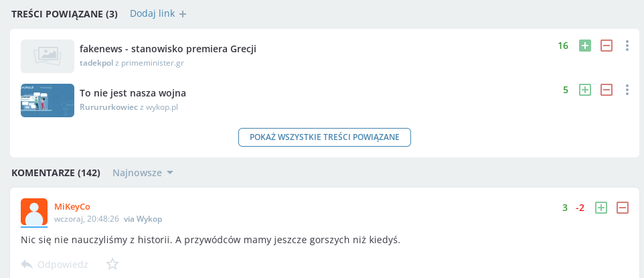The height and width of the screenshot is (278, 644).
Task: Open the Najnowsze comment sort dropdown
Action: coord(143,173)
